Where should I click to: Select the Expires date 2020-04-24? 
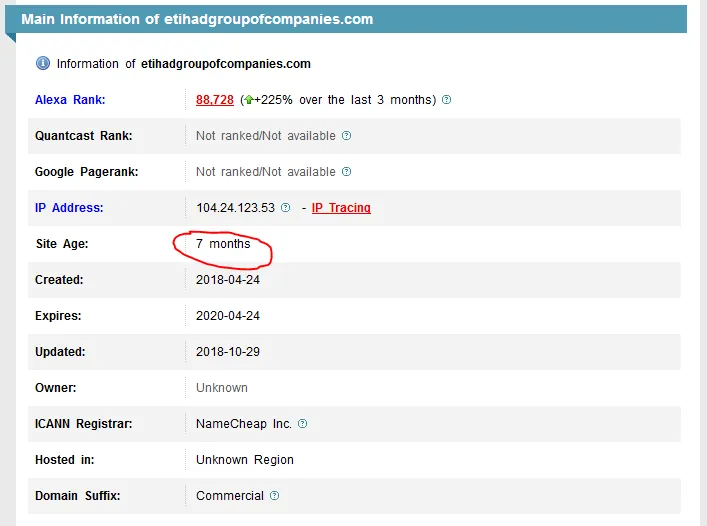(228, 316)
